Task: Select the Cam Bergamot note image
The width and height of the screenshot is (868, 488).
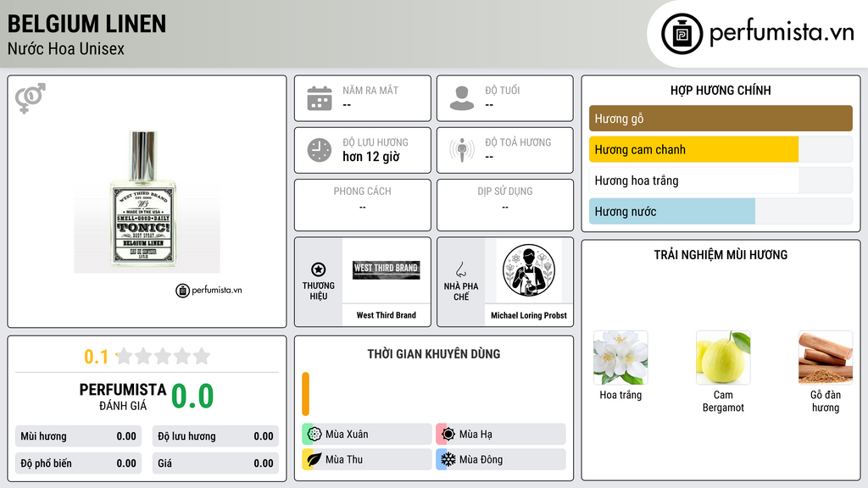Action: pos(723,358)
